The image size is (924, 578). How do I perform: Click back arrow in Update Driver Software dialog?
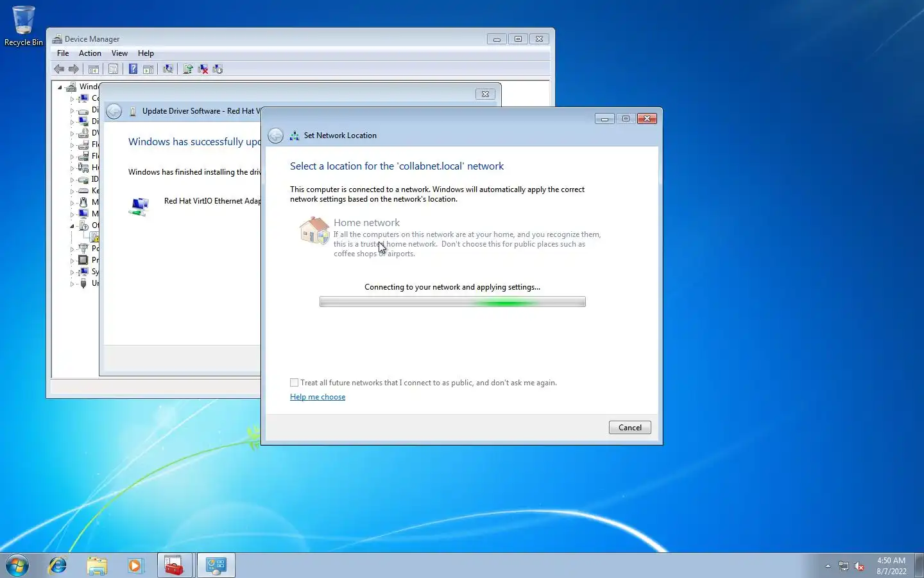tap(114, 111)
